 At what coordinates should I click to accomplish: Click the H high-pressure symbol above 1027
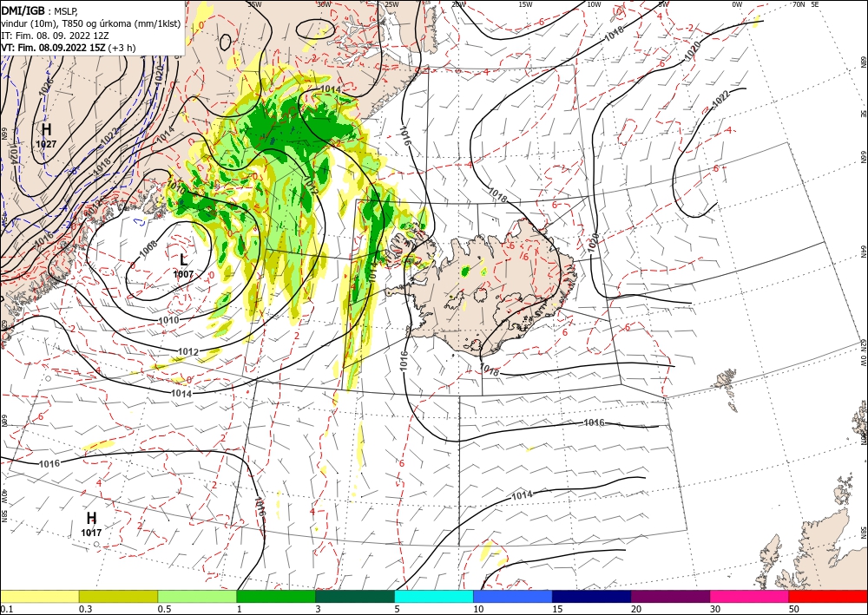tap(47, 130)
